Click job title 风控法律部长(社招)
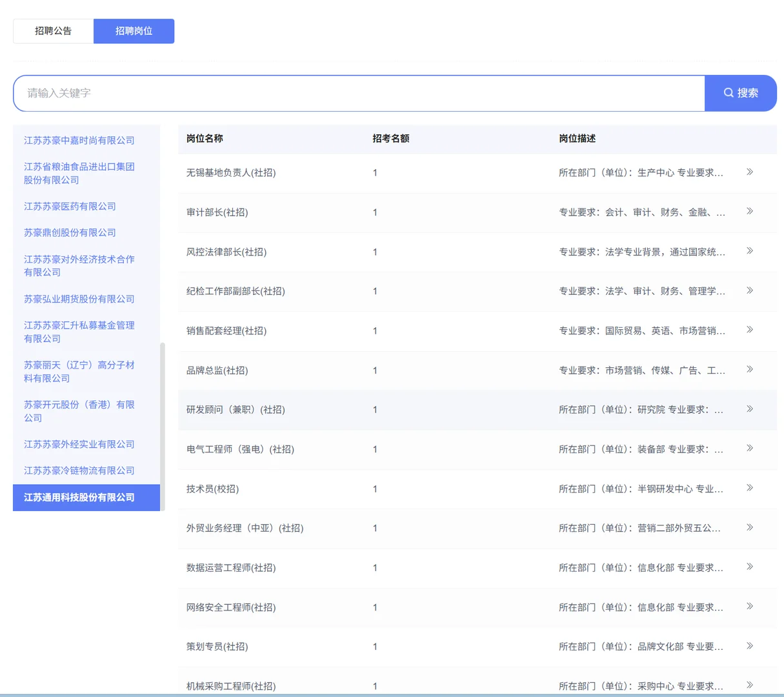 [226, 252]
